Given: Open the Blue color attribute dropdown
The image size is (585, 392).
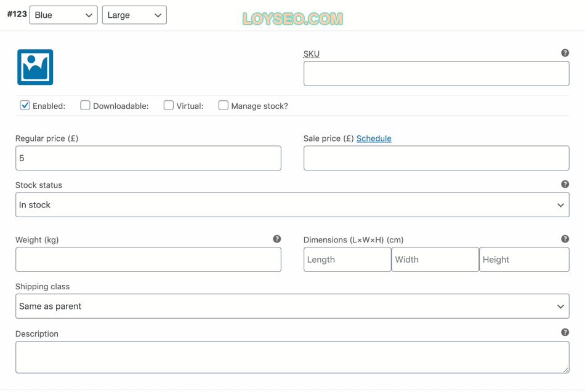Looking at the screenshot, I should pos(63,15).
